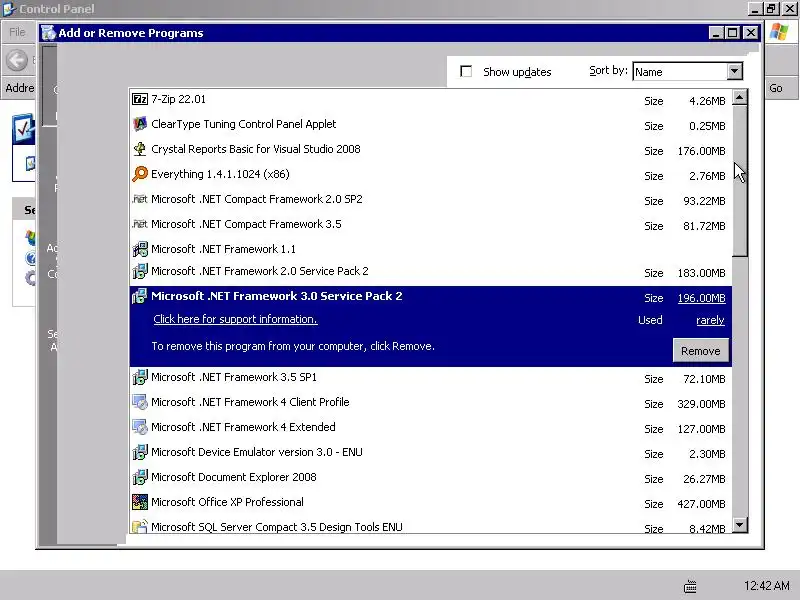Open the File menu in Control Panel
This screenshot has width=800, height=600.
(x=17, y=32)
